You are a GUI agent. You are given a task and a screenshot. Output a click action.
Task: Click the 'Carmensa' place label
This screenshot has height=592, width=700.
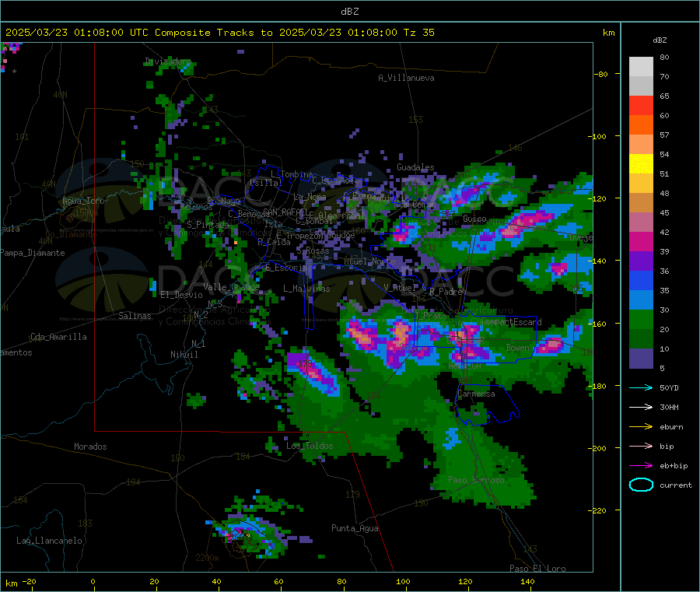click(476, 394)
